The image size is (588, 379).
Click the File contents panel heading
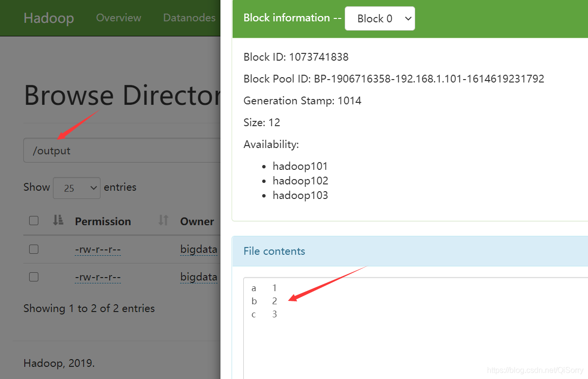pos(410,251)
